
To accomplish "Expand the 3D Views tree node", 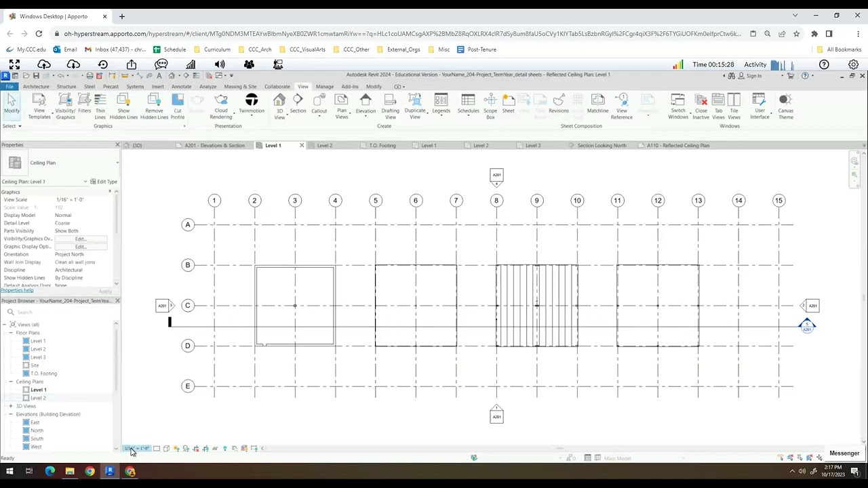I will coord(11,406).
